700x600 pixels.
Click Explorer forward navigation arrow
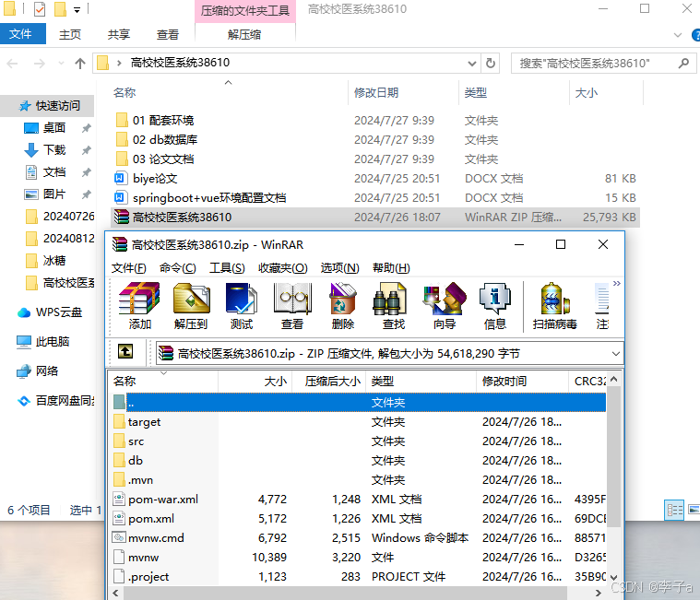coord(40,64)
